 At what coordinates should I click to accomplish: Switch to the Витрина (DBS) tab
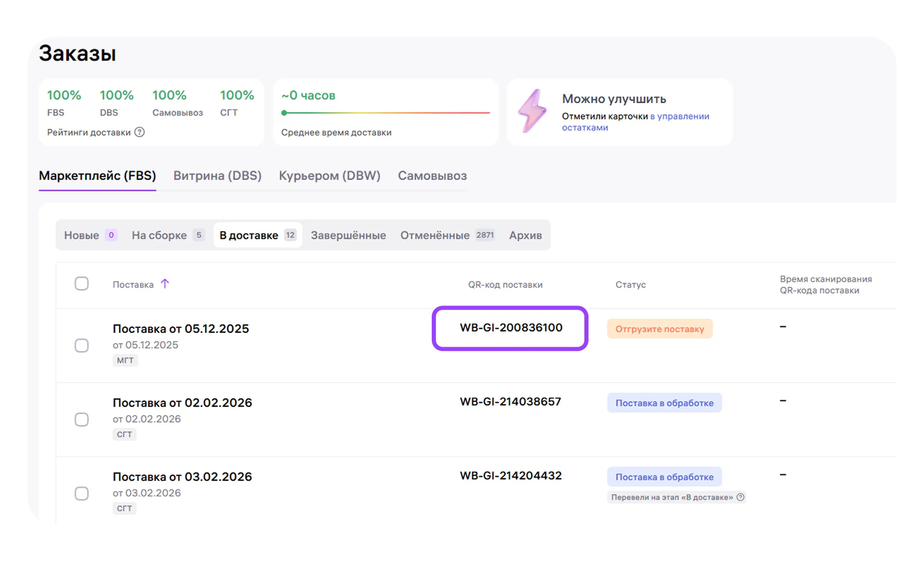pos(217,175)
